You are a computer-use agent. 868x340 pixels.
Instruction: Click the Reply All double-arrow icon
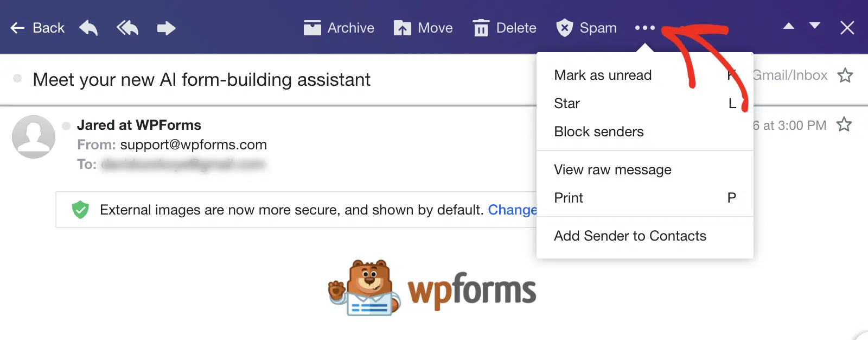[x=127, y=28]
